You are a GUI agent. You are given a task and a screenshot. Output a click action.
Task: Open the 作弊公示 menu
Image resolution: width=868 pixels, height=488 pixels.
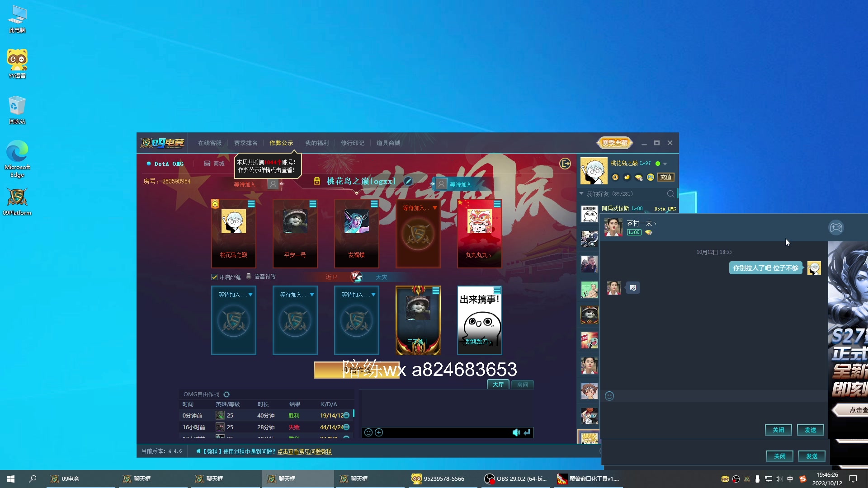(x=281, y=143)
